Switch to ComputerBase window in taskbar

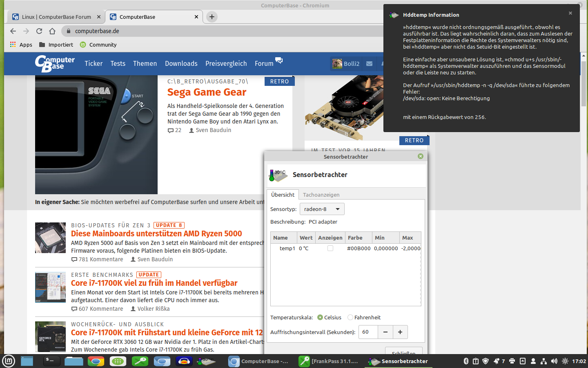click(x=259, y=361)
